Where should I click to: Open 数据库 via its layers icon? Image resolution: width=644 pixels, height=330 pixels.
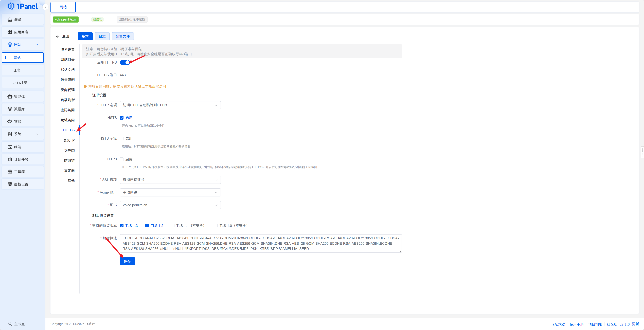pos(10,109)
